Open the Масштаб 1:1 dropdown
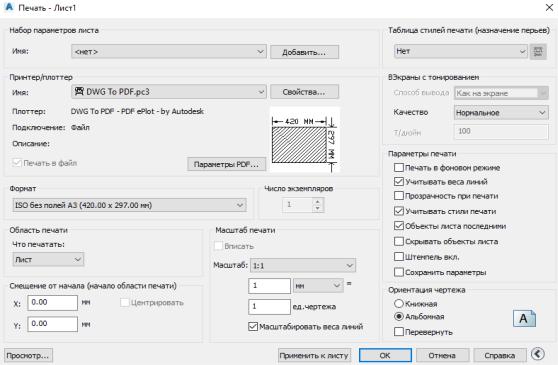 [x=302, y=265]
